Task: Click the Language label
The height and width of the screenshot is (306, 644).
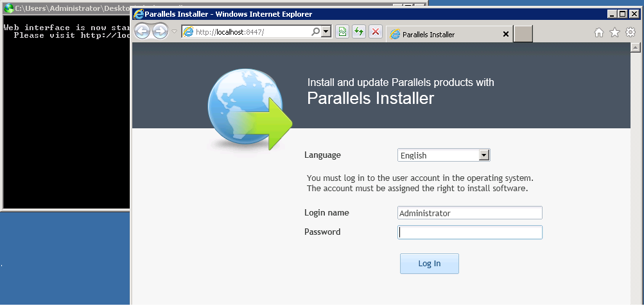Action: point(322,155)
